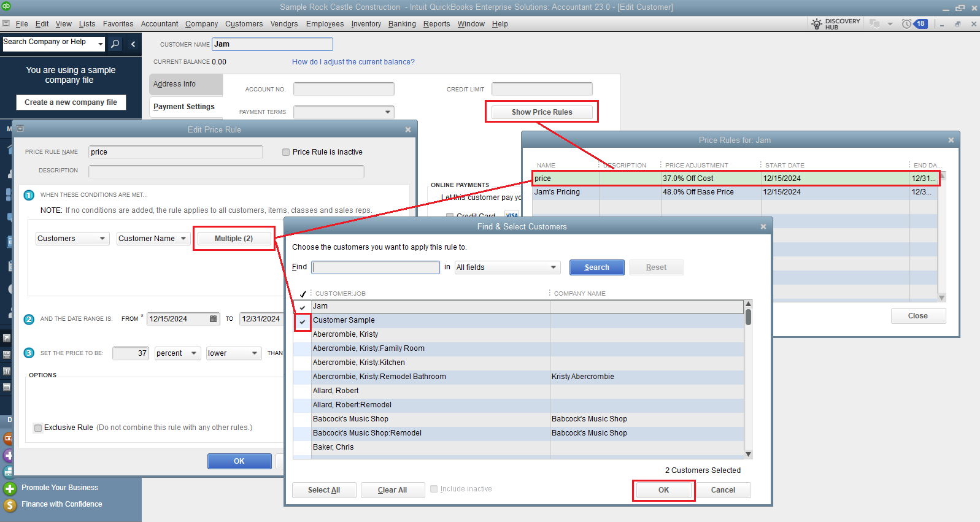Enable the Exclusive Rule checkbox
The image size is (980, 522).
click(x=38, y=428)
